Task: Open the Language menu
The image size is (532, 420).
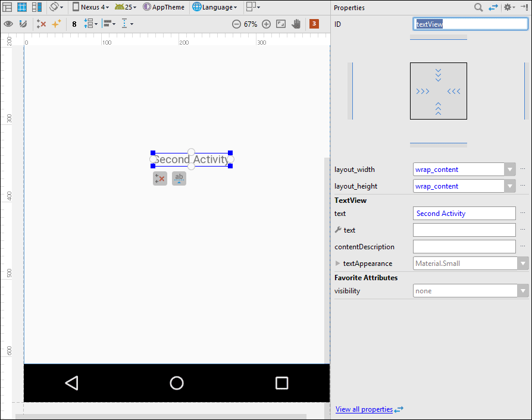Action: pos(215,7)
